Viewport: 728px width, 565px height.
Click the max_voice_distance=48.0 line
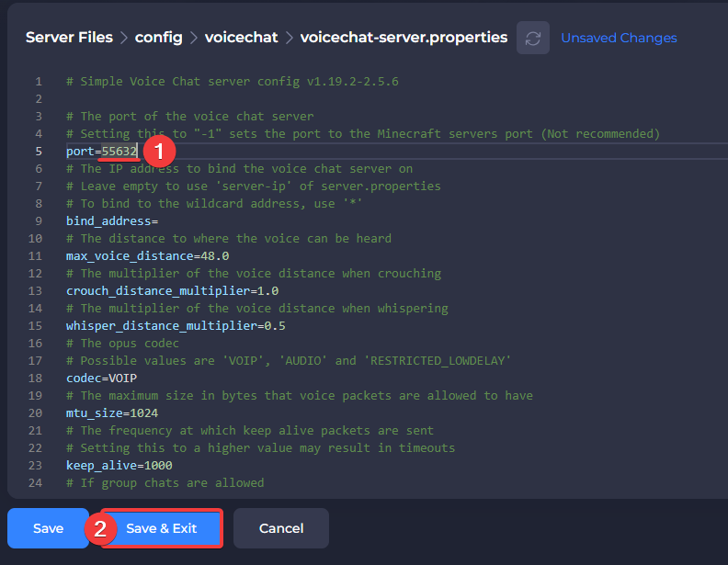(x=148, y=256)
